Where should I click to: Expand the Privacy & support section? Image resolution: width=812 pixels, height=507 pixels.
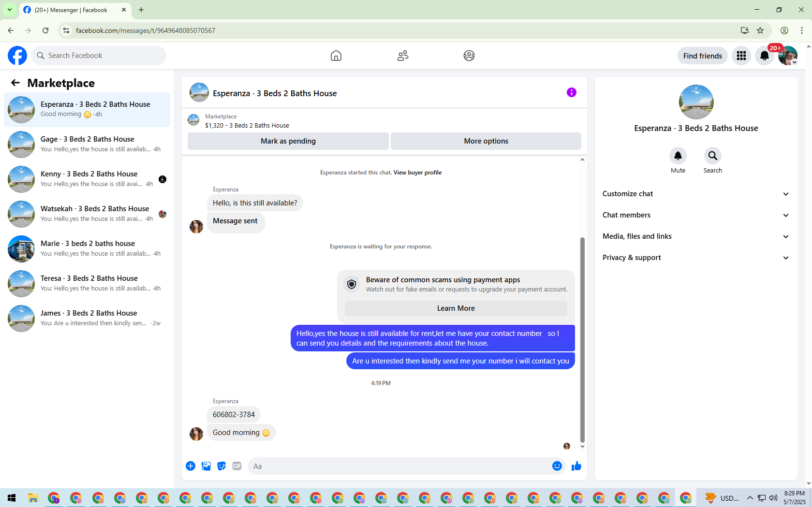[x=696, y=258]
